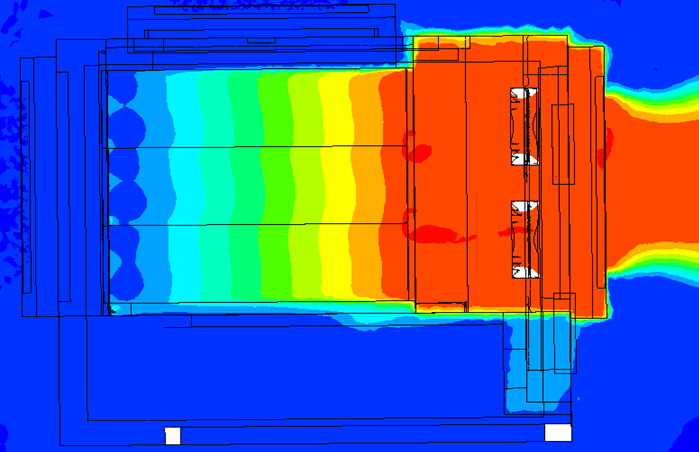Click the lower fan outline in the red zone

pos(525,240)
